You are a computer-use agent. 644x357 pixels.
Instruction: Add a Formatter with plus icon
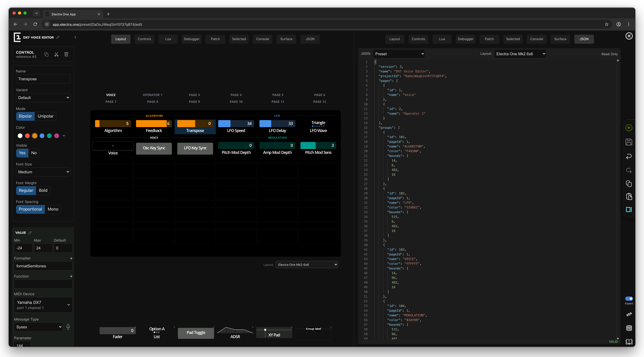pos(71,258)
